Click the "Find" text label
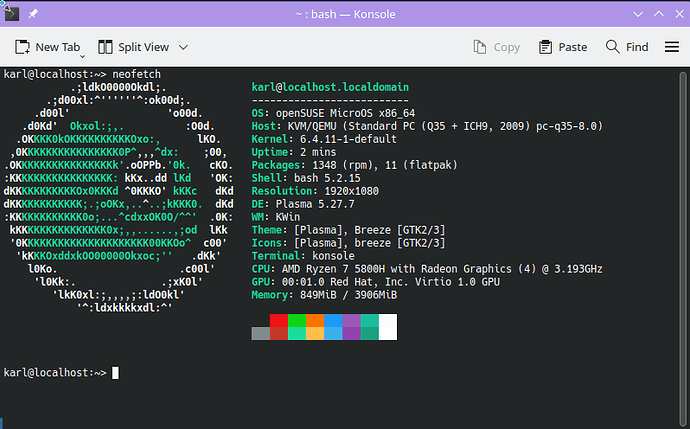Image resolution: width=690 pixels, height=429 pixels. tap(637, 47)
